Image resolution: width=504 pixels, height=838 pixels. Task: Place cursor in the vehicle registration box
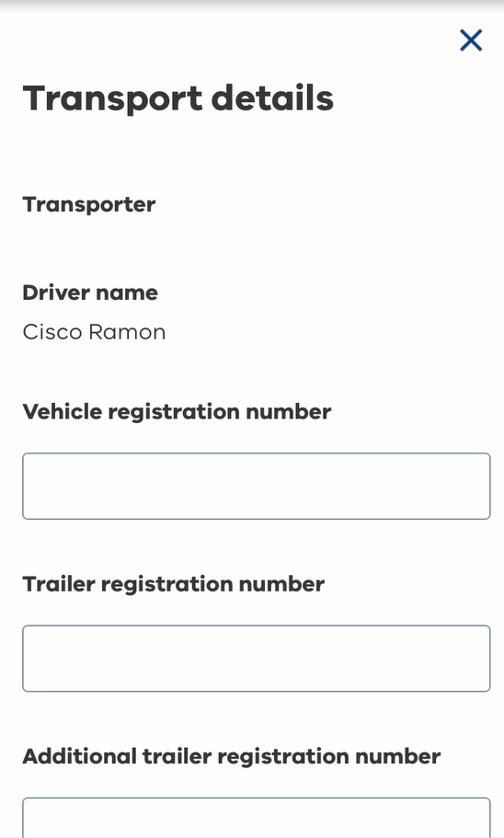[x=256, y=486]
